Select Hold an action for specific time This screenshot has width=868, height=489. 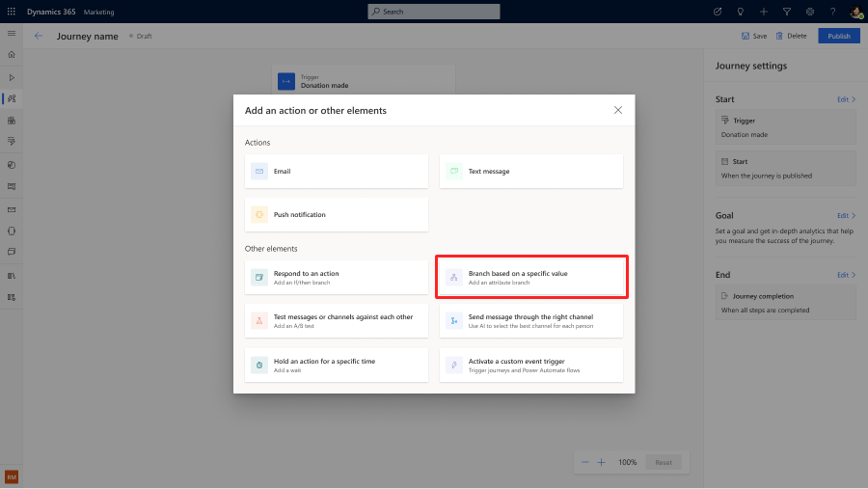click(336, 365)
